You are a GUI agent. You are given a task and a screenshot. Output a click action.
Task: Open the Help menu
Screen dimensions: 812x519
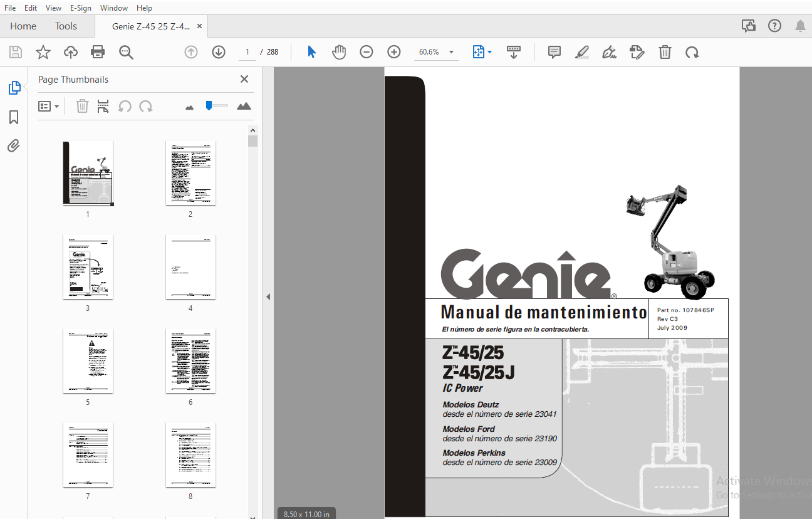coord(144,8)
